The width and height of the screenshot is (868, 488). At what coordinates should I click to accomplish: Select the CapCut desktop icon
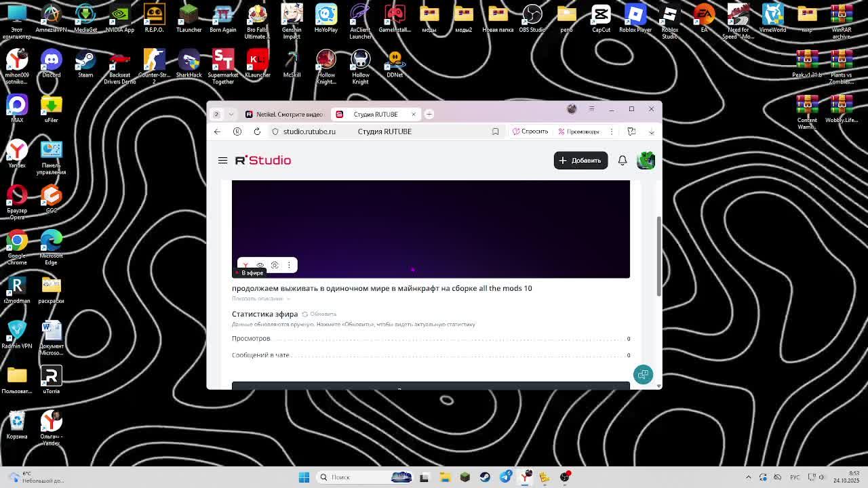(x=601, y=19)
